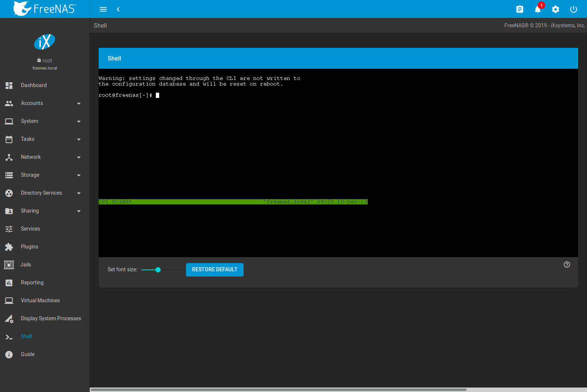Click the root username label

(x=47, y=61)
